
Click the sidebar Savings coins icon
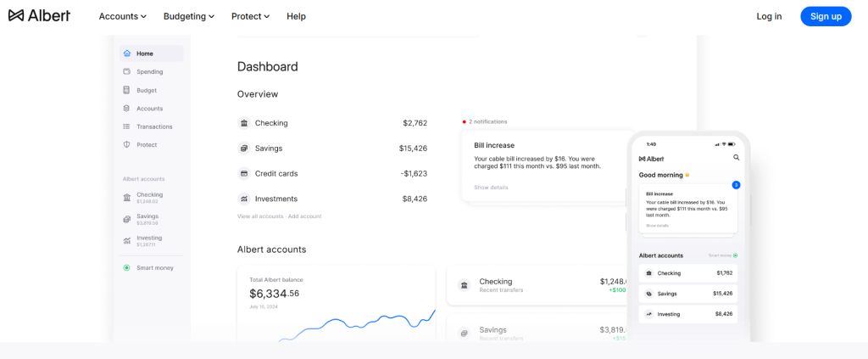coord(127,219)
